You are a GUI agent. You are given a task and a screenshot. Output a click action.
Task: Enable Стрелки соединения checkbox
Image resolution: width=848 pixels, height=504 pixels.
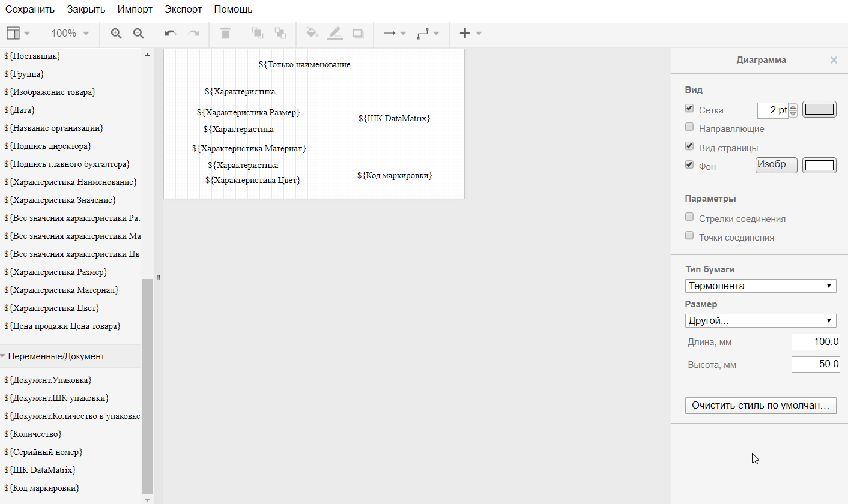(x=689, y=217)
